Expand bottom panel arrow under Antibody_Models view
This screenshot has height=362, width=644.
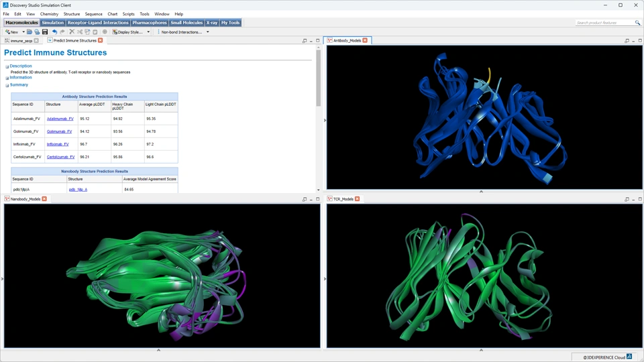tap(481, 191)
